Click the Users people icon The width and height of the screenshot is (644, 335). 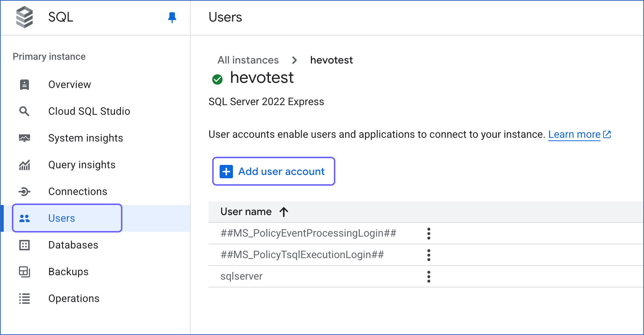[x=24, y=218]
